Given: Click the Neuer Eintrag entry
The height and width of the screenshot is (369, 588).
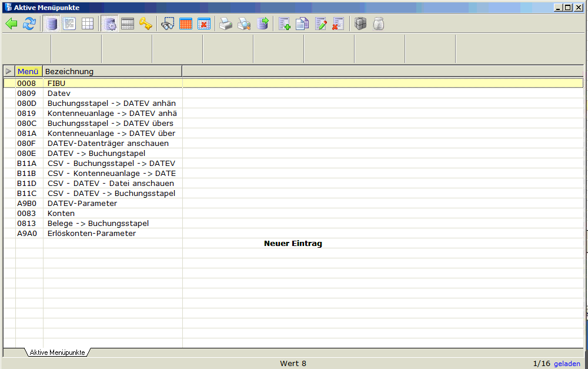Looking at the screenshot, I should [x=293, y=244].
